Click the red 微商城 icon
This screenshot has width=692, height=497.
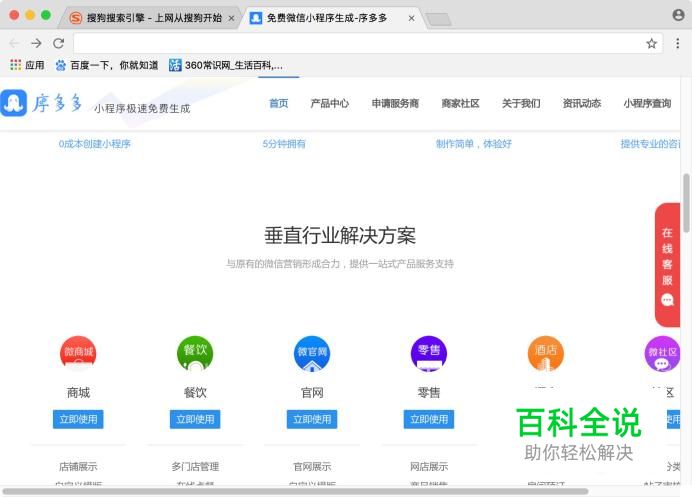tap(78, 353)
